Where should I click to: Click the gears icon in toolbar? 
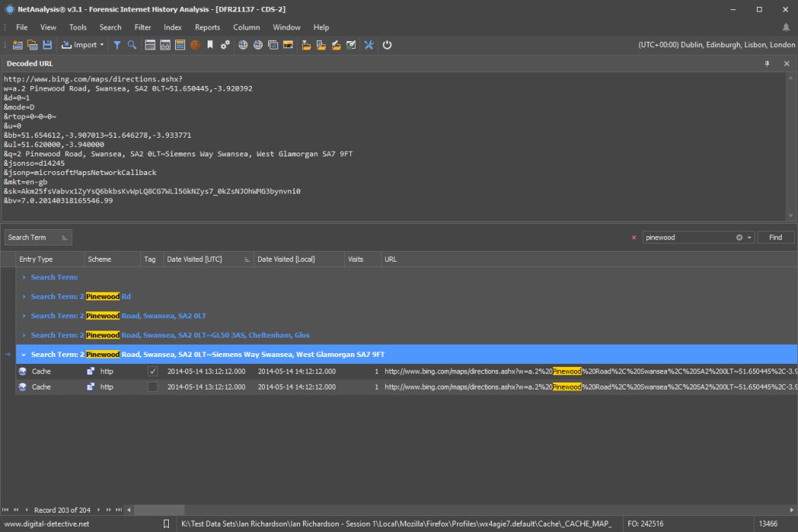click(225, 45)
